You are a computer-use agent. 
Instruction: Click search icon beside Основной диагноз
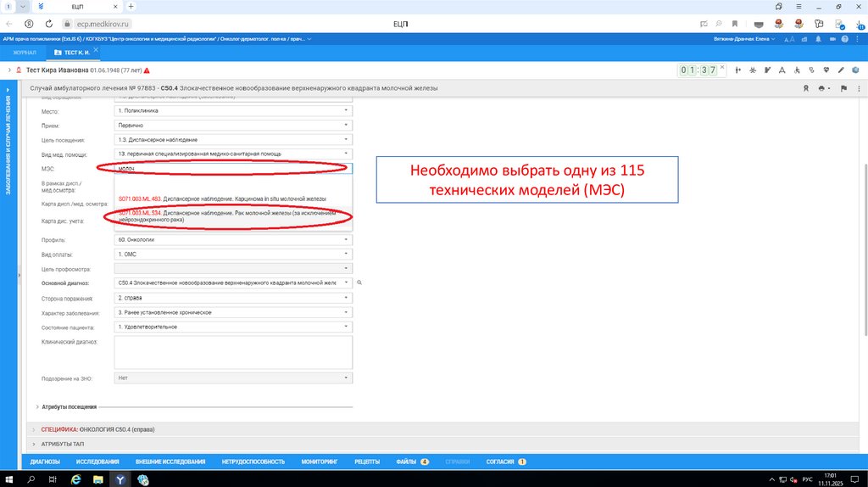(x=359, y=283)
